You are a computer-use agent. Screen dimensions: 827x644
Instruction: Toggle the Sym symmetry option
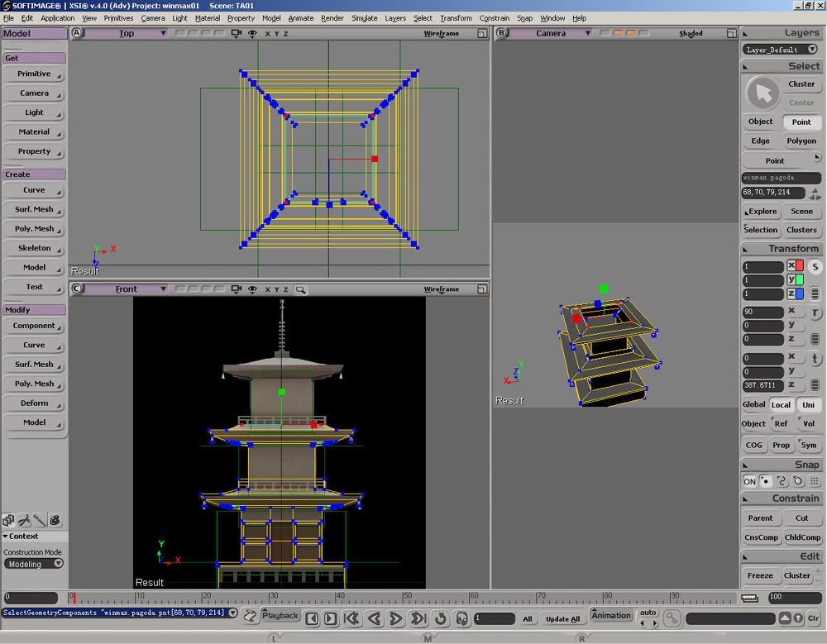click(x=809, y=445)
